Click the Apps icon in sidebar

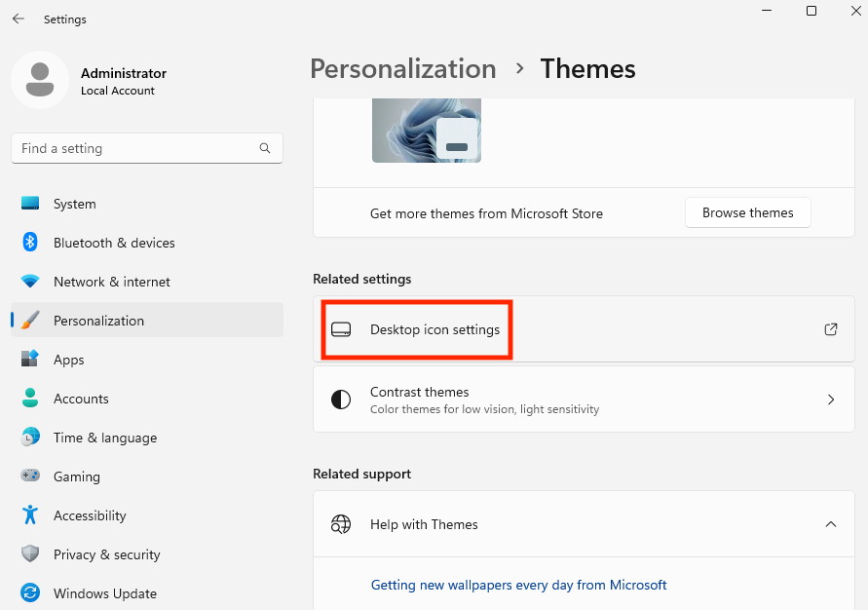click(x=30, y=360)
